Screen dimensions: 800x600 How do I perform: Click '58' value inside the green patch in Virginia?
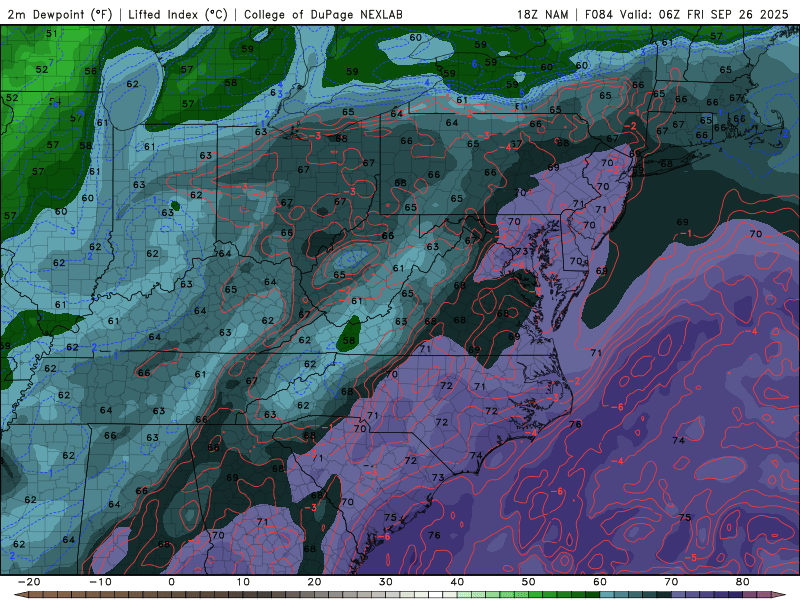tap(349, 340)
